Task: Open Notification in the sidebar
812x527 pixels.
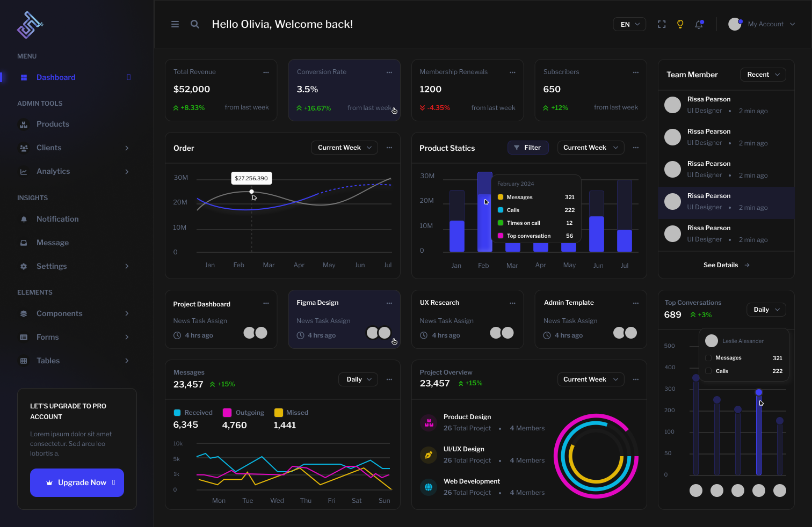Action: tap(57, 219)
